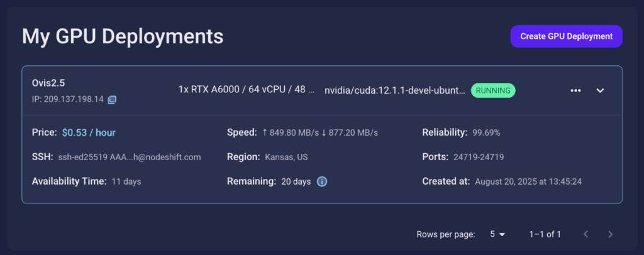644x255 pixels.
Task: Click the nvidia/cuda image name
Action: (x=395, y=90)
